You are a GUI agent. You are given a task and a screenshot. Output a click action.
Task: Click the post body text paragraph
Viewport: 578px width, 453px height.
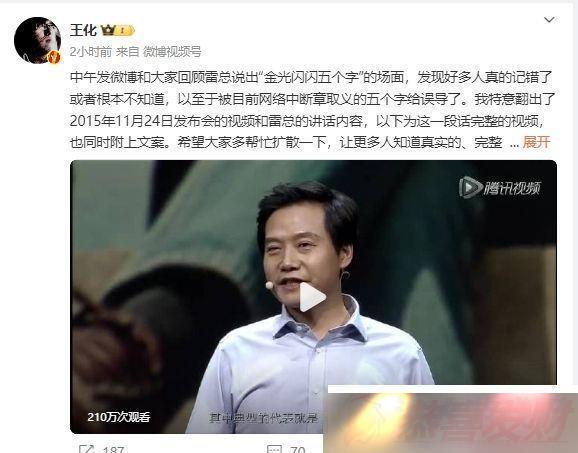pyautogui.click(x=312, y=109)
